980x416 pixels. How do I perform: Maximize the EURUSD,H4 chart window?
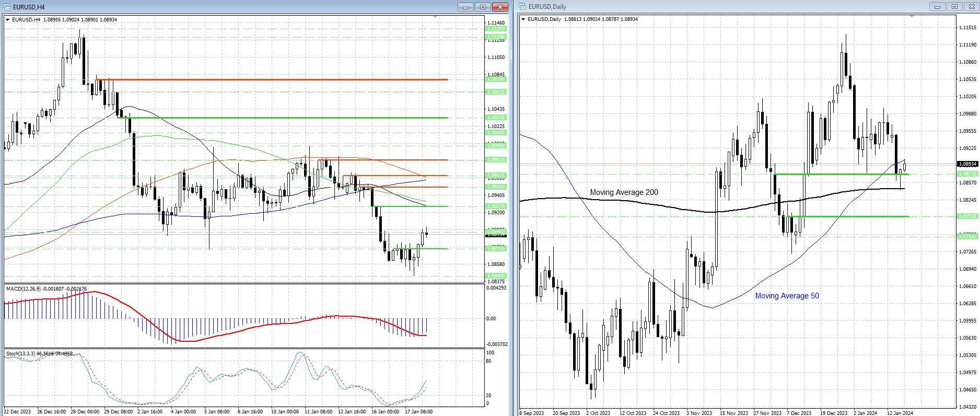(482, 7)
